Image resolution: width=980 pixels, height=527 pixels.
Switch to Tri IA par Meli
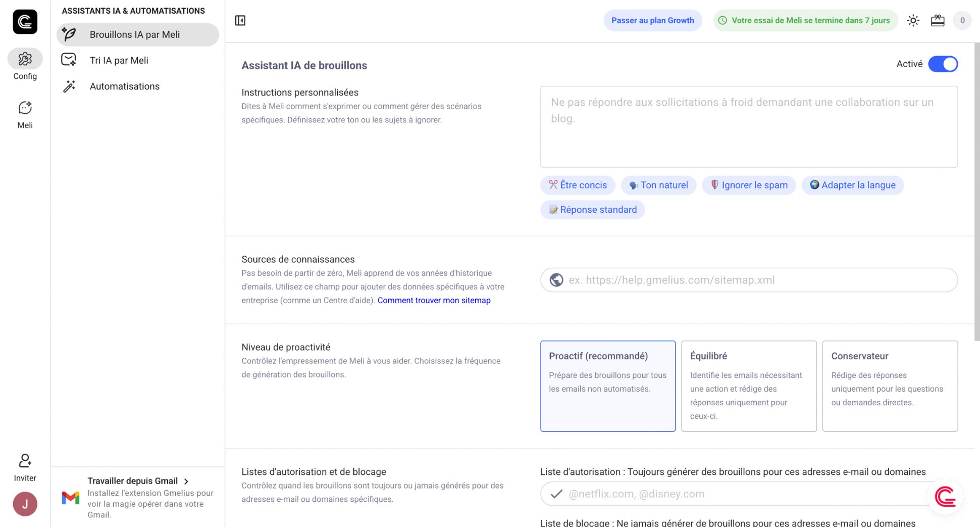click(119, 60)
